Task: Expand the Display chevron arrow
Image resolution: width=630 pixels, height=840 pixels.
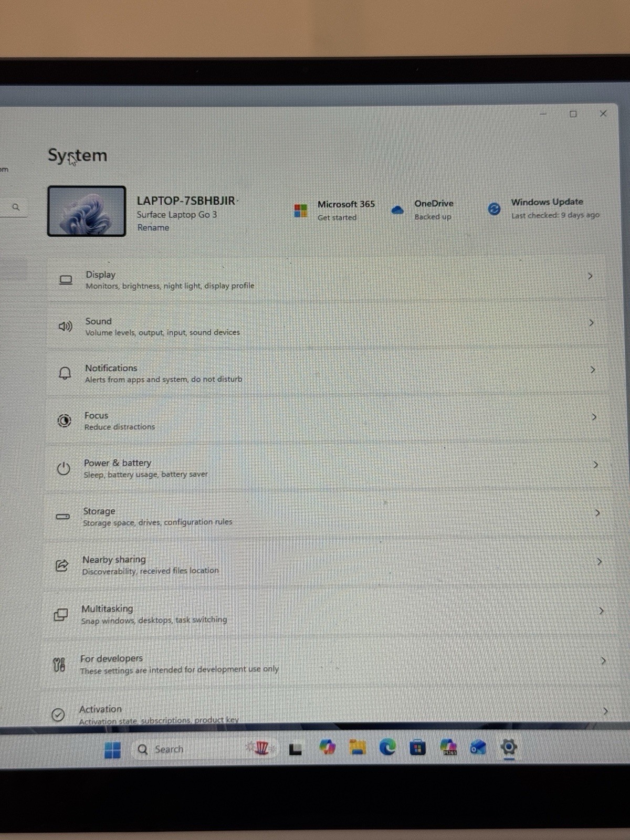Action: [590, 276]
